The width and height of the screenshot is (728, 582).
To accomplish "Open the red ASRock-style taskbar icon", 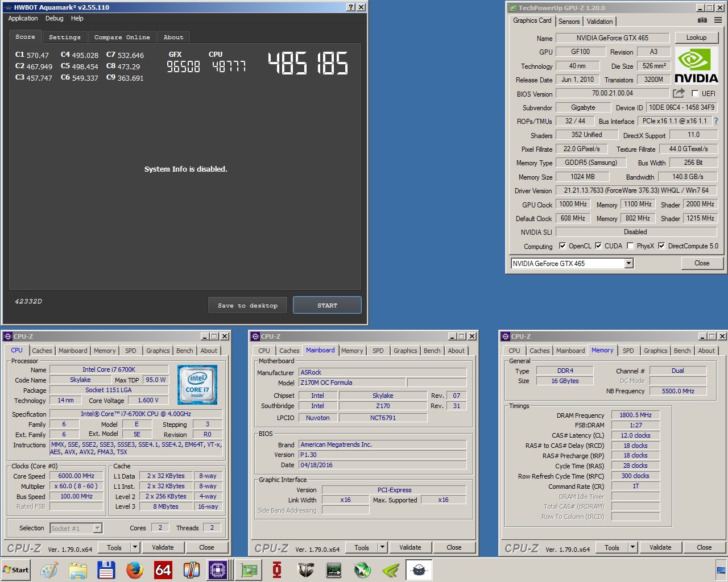I will pos(277,570).
